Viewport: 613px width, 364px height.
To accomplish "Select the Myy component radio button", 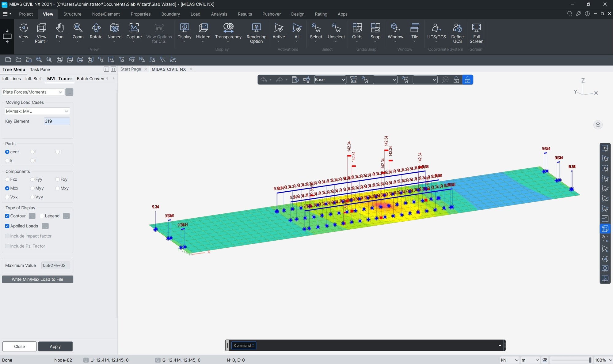I will (32, 188).
